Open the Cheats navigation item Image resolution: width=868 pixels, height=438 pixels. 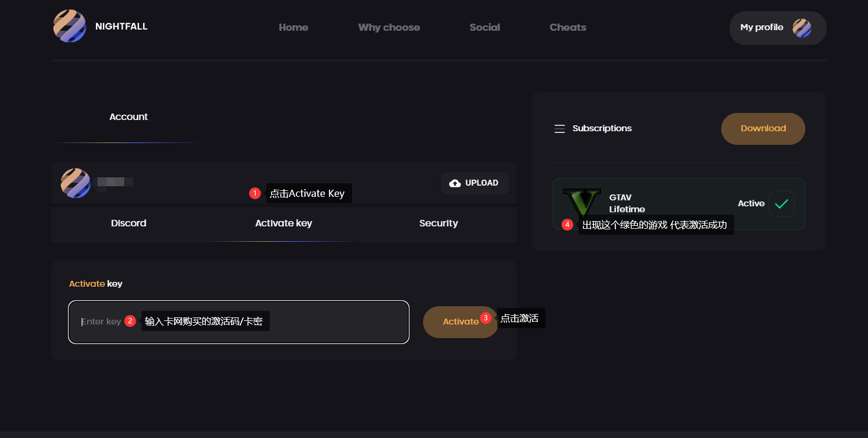[568, 27]
